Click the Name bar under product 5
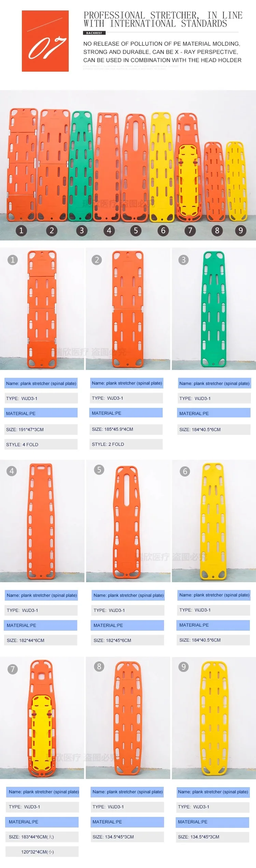Image resolution: width=256 pixels, height=868 pixels. pos(128,595)
